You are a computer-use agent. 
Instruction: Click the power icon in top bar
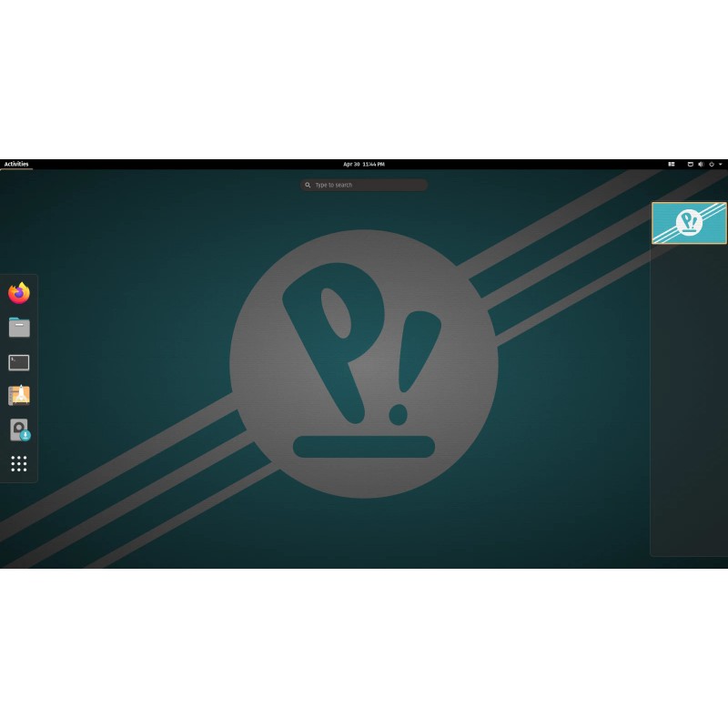click(x=711, y=165)
